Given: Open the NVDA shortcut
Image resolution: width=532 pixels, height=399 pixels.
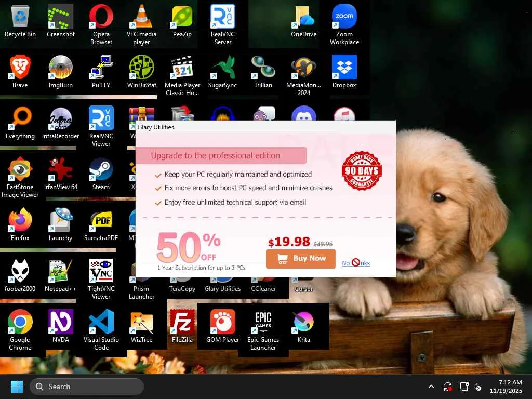Looking at the screenshot, I should pos(60,326).
